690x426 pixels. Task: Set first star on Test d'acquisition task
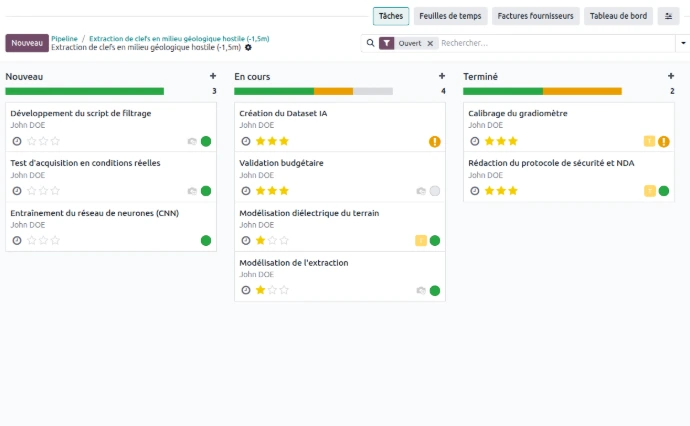coord(30,191)
